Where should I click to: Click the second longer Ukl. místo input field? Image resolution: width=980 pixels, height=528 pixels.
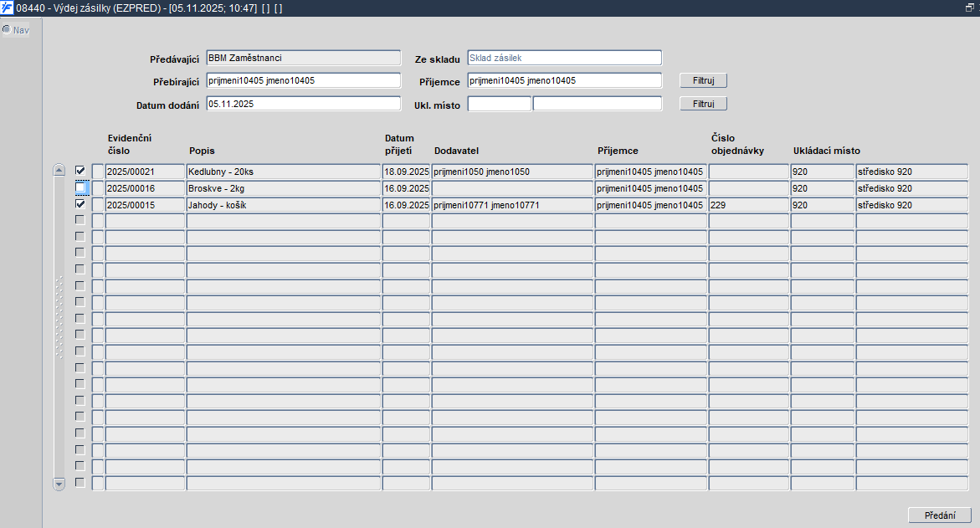(598, 104)
